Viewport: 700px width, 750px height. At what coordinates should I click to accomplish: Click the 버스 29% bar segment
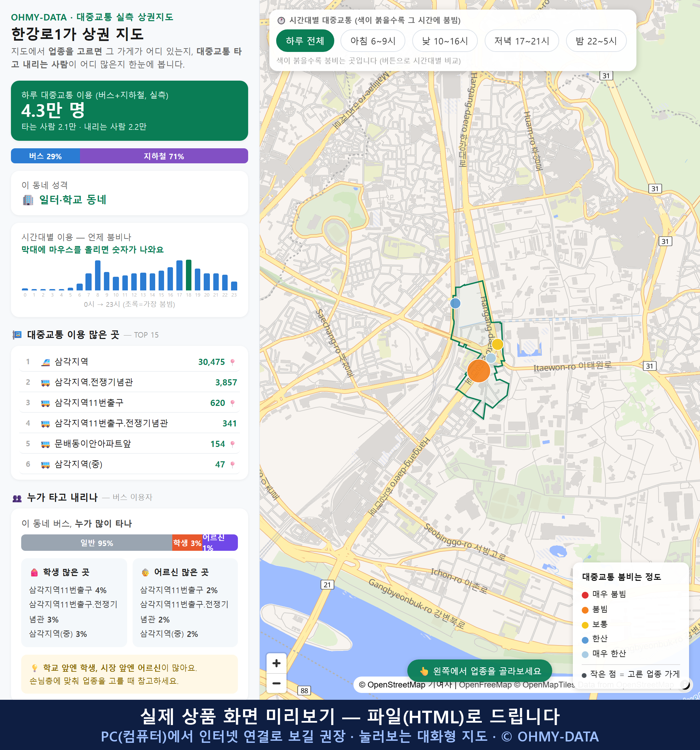tap(45, 156)
